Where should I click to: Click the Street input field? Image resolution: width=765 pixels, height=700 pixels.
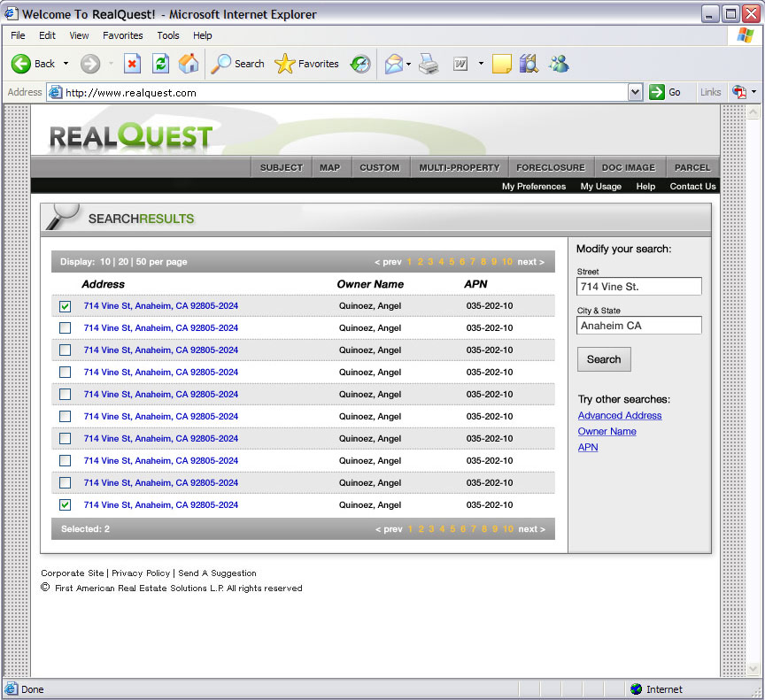[639, 287]
